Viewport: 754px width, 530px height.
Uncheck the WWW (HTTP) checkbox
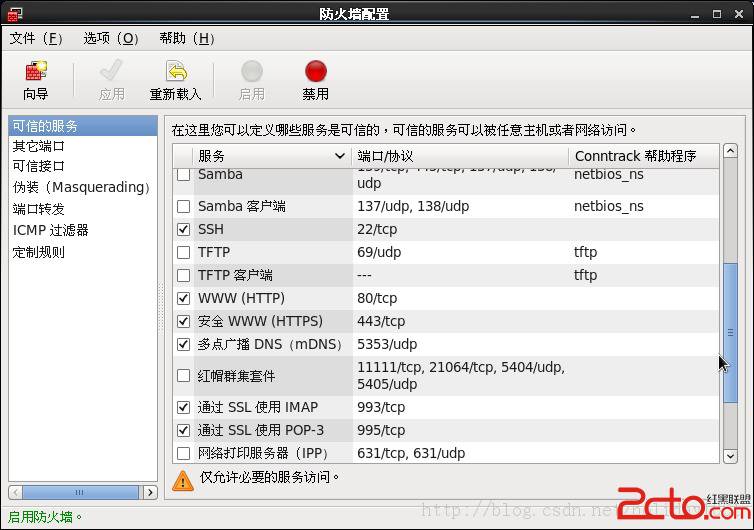pyautogui.click(x=183, y=299)
